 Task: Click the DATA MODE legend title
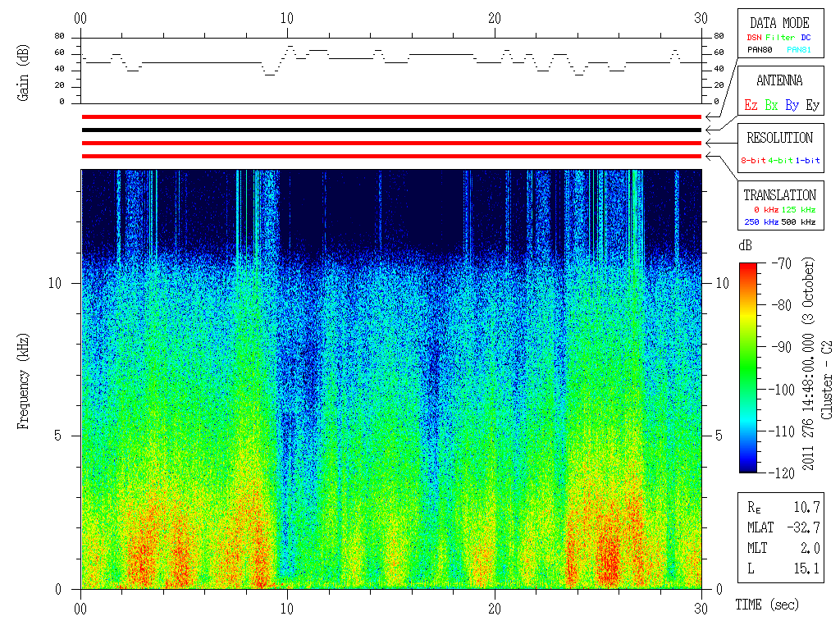pyautogui.click(x=779, y=23)
